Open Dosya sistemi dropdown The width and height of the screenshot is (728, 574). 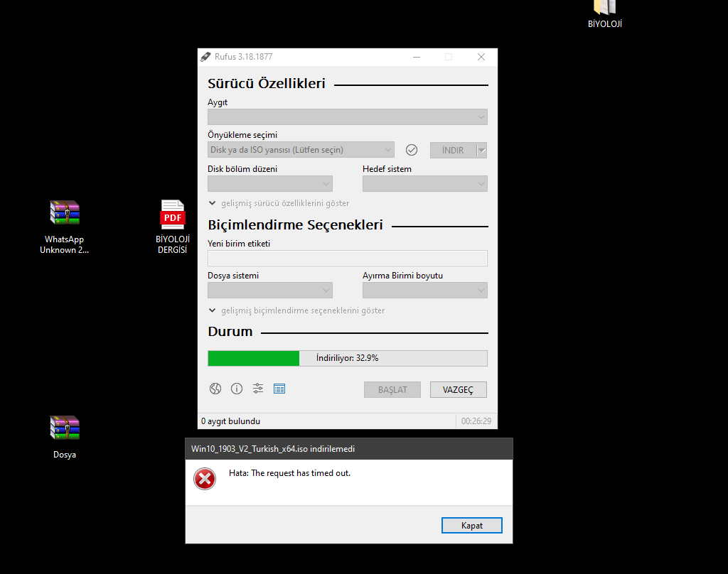click(269, 291)
